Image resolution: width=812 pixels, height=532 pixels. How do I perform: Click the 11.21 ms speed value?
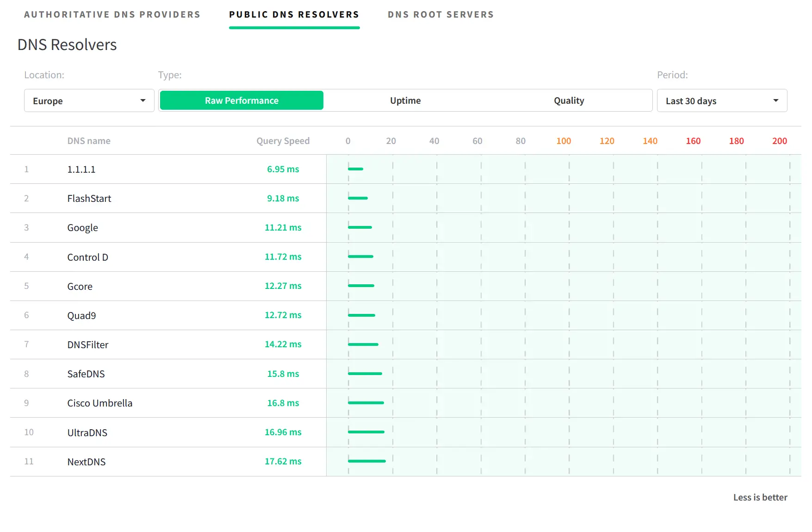click(283, 227)
